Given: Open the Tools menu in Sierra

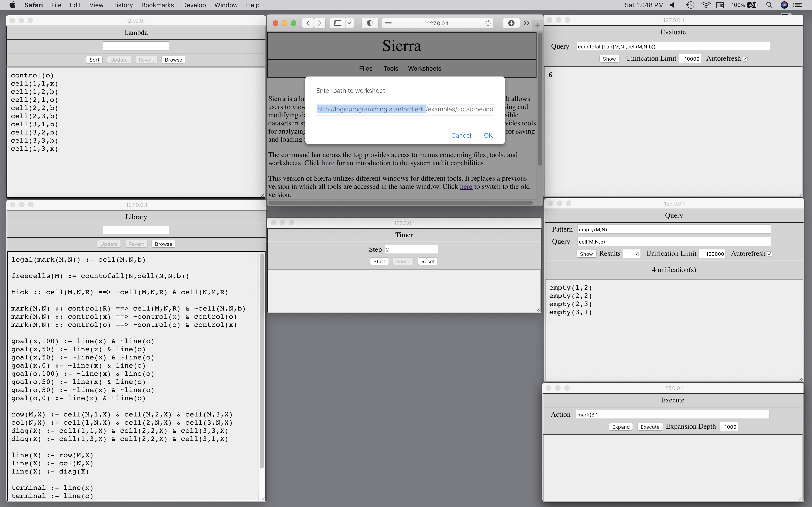Looking at the screenshot, I should tap(391, 68).
